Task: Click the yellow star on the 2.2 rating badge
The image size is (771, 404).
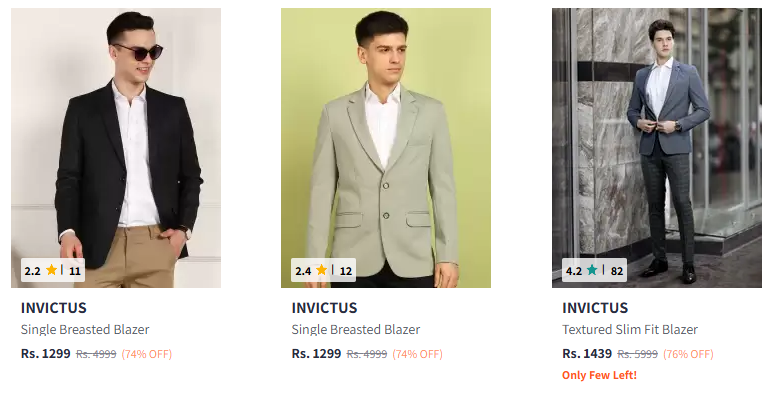Action: pyautogui.click(x=51, y=270)
